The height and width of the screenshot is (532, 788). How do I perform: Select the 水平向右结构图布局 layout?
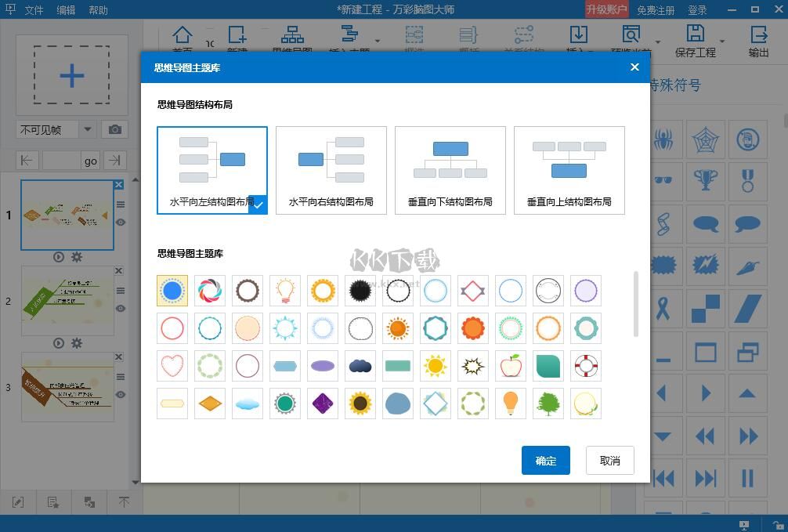pos(331,171)
